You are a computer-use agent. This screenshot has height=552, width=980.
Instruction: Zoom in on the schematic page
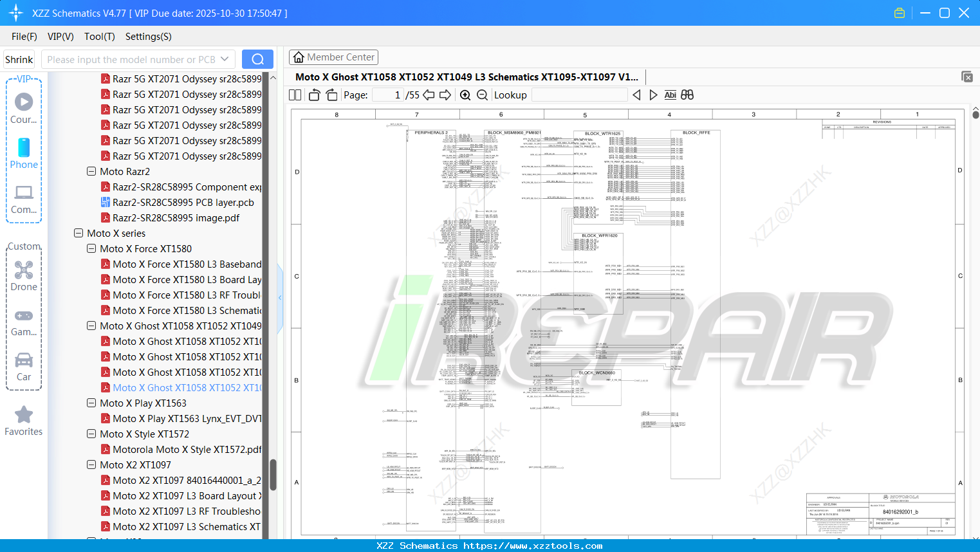click(x=465, y=95)
